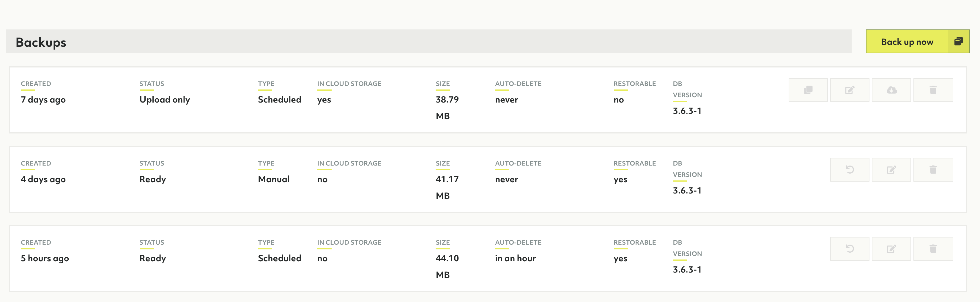Download 7 days ago backup from cloud
The width and height of the screenshot is (980, 302).
coord(891,90)
